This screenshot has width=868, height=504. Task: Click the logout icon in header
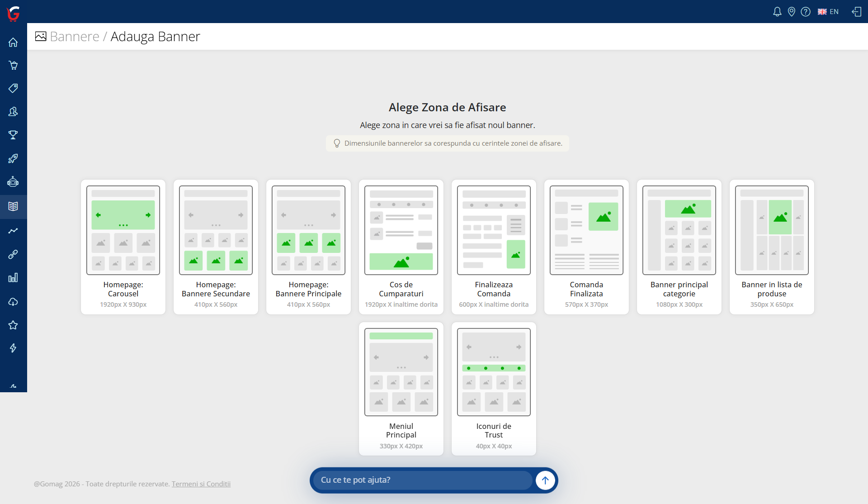pyautogui.click(x=857, y=12)
